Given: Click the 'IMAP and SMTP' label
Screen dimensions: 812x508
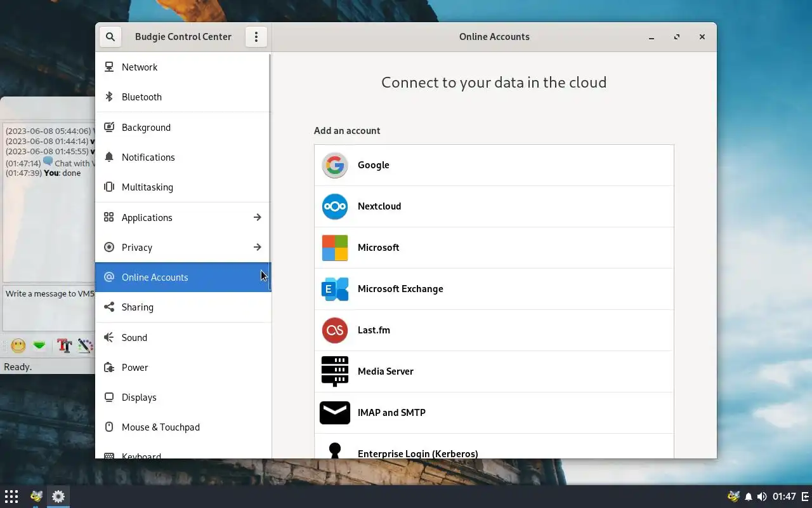Looking at the screenshot, I should coord(391,413).
